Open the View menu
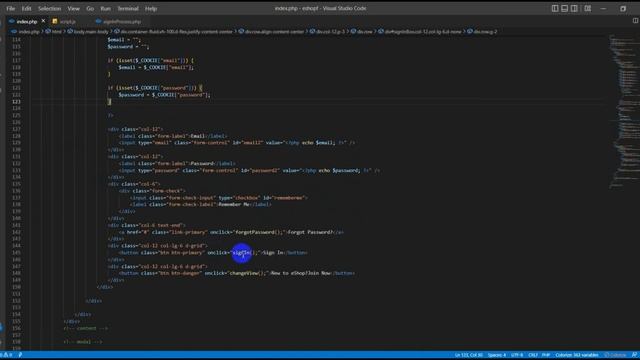This screenshot has width=640, height=360. pyautogui.click(x=73, y=8)
